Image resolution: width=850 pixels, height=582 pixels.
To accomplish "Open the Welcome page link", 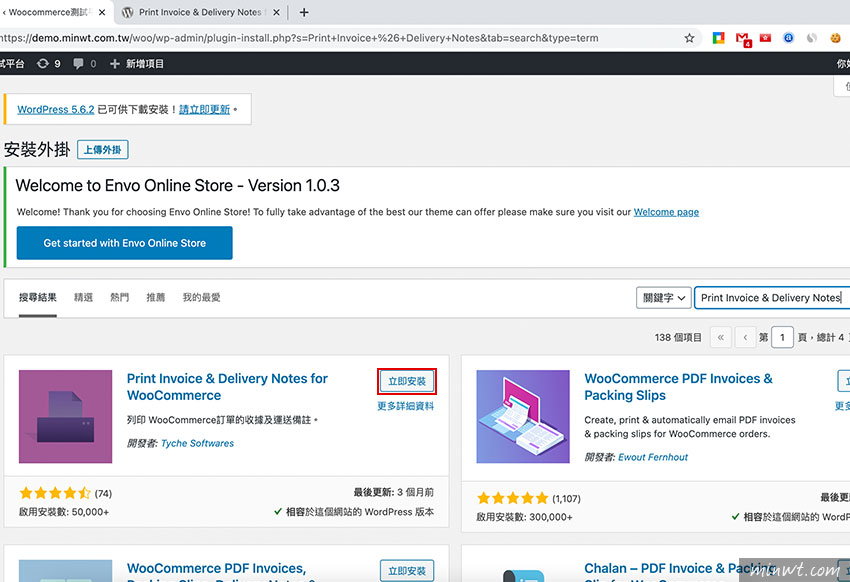I will click(x=666, y=212).
